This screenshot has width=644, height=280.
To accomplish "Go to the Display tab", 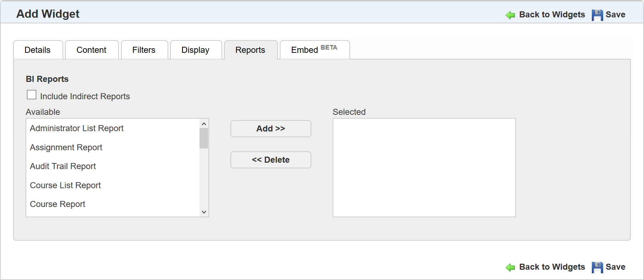I will click(x=195, y=50).
